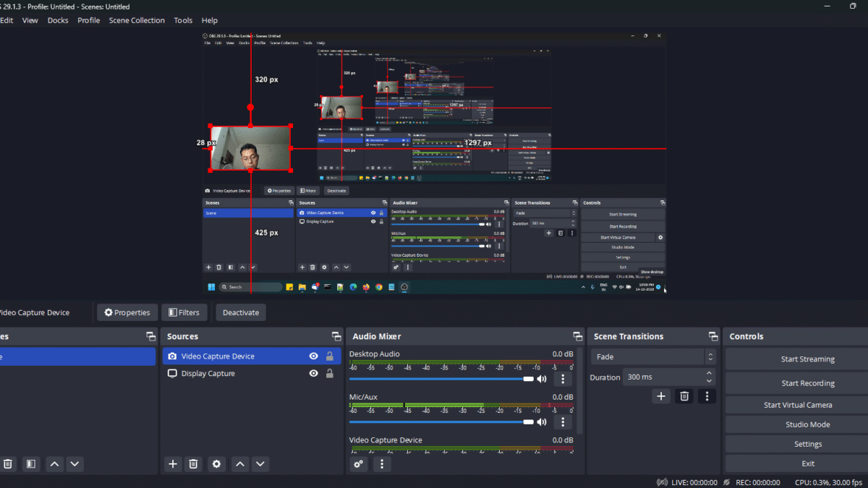Click the REC status icon in status bar

pos(726,482)
